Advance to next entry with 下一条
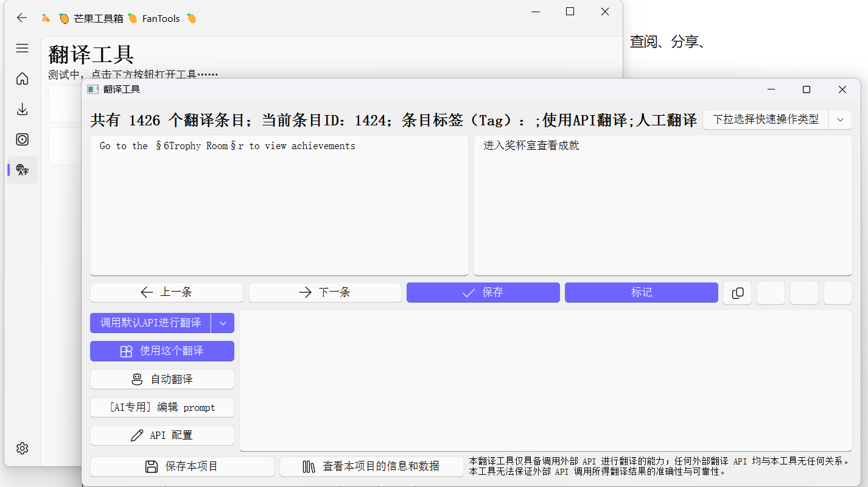The image size is (868, 487). pos(324,293)
